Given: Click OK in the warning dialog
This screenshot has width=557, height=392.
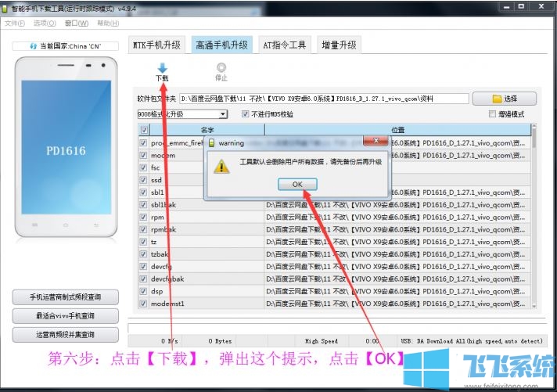Looking at the screenshot, I should click(297, 185).
